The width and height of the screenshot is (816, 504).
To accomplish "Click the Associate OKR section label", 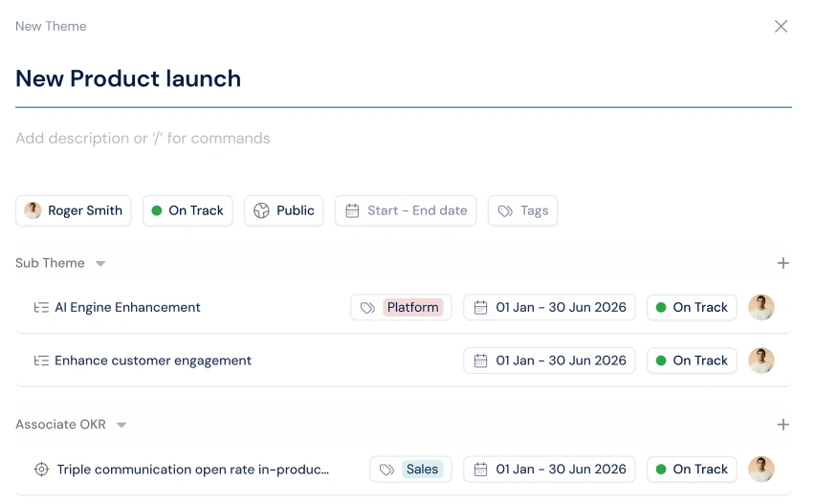I will pyautogui.click(x=60, y=425).
